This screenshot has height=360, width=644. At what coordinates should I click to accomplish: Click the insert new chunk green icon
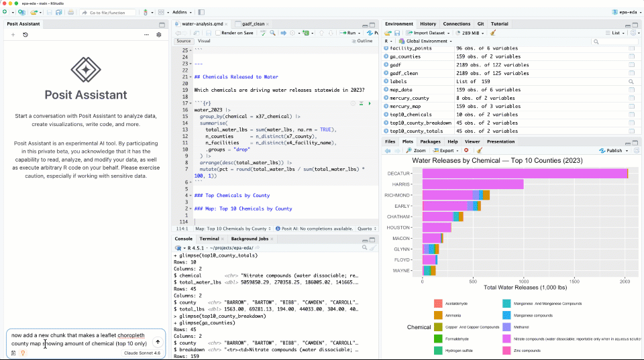[306, 33]
